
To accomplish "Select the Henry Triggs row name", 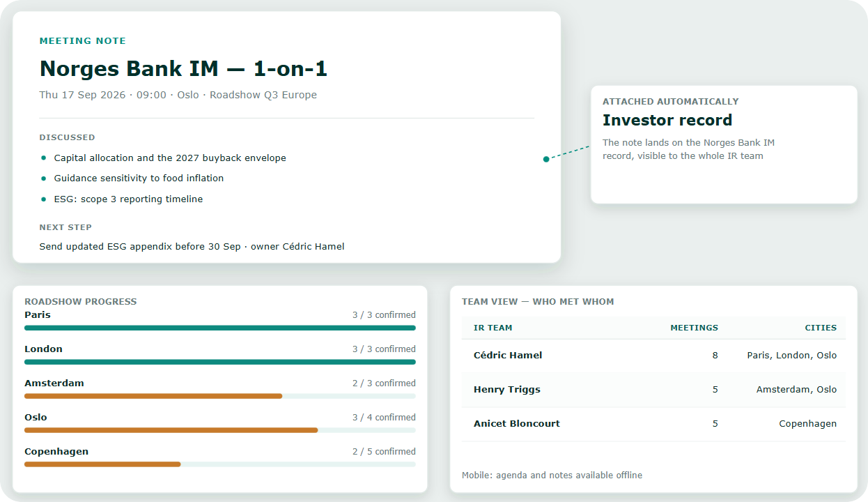I will pyautogui.click(x=507, y=390).
